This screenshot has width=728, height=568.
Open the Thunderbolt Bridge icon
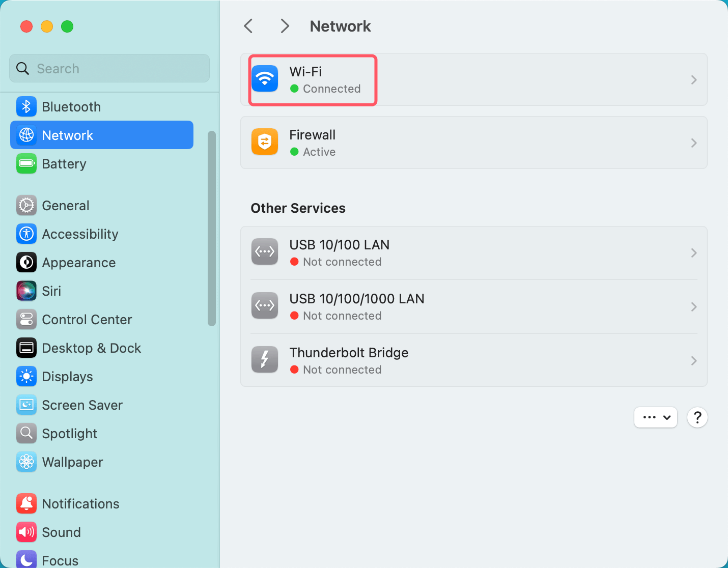265,359
